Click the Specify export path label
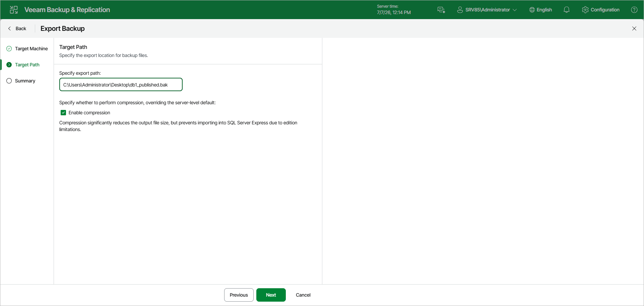The image size is (644, 306). [x=80, y=73]
